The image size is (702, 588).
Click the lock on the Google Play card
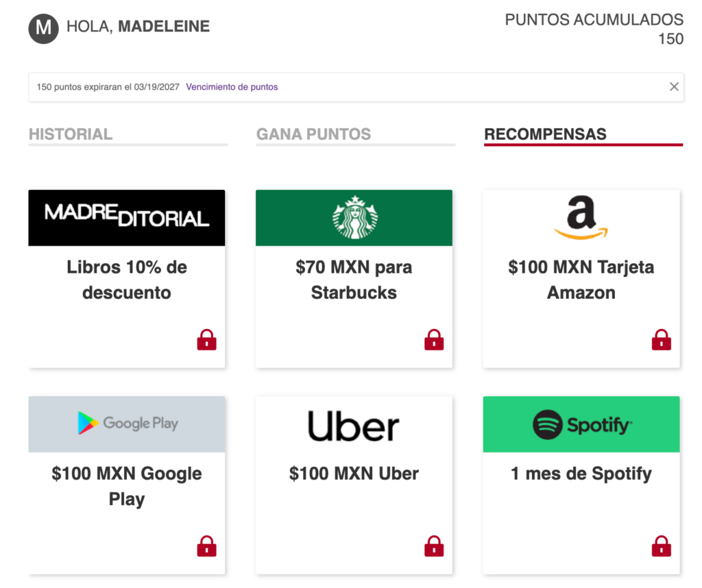(206, 546)
